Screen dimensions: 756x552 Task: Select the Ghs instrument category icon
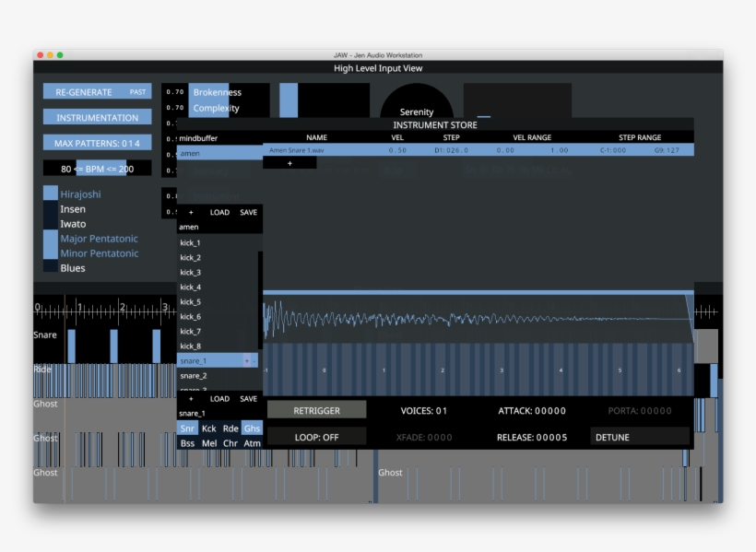pos(251,428)
